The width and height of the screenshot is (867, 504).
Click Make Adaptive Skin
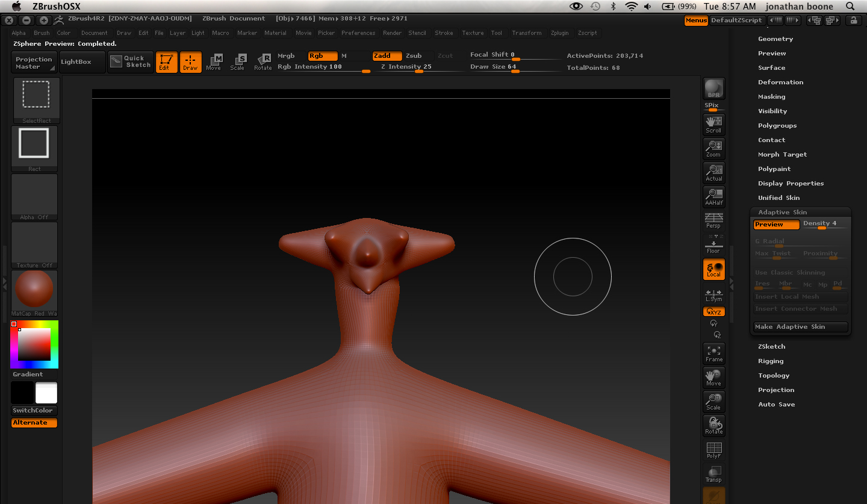coord(800,326)
